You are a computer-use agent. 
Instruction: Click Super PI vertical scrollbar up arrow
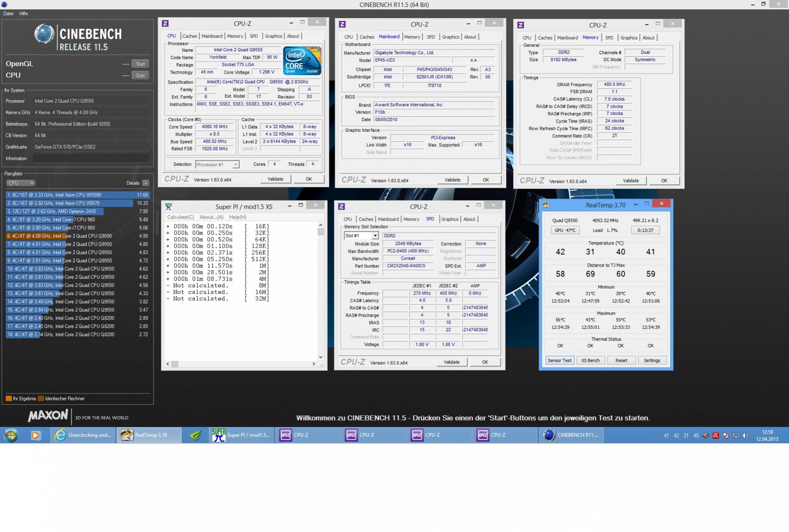(321, 225)
